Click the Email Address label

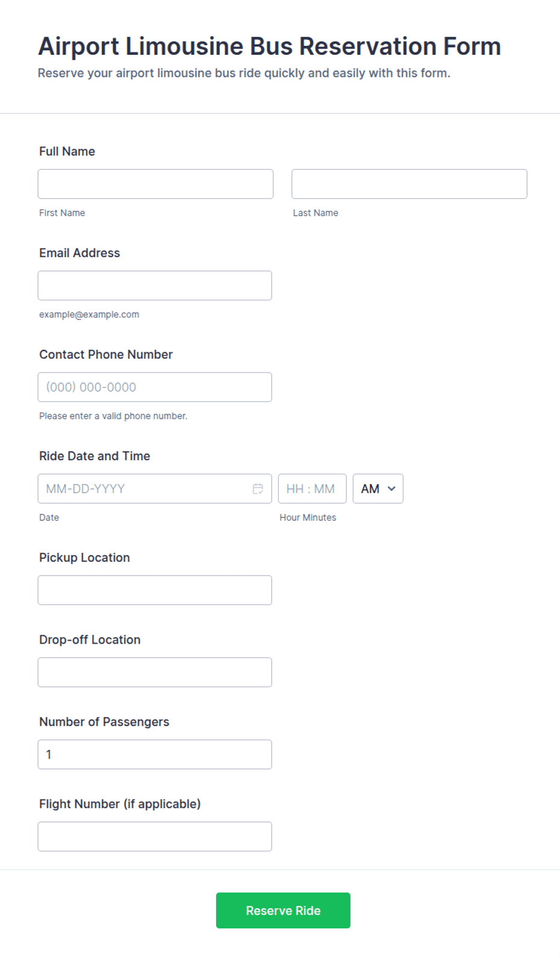[79, 253]
